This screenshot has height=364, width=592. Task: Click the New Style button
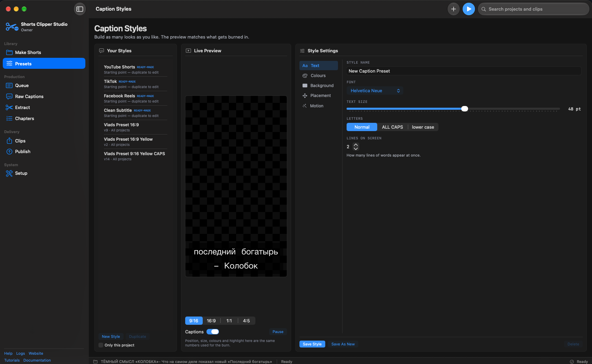tap(111, 336)
